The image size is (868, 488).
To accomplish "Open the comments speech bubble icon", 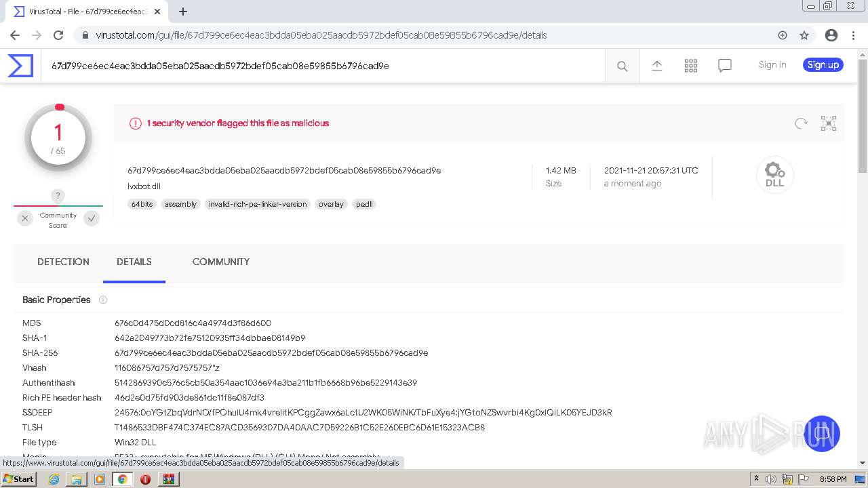I will [725, 66].
